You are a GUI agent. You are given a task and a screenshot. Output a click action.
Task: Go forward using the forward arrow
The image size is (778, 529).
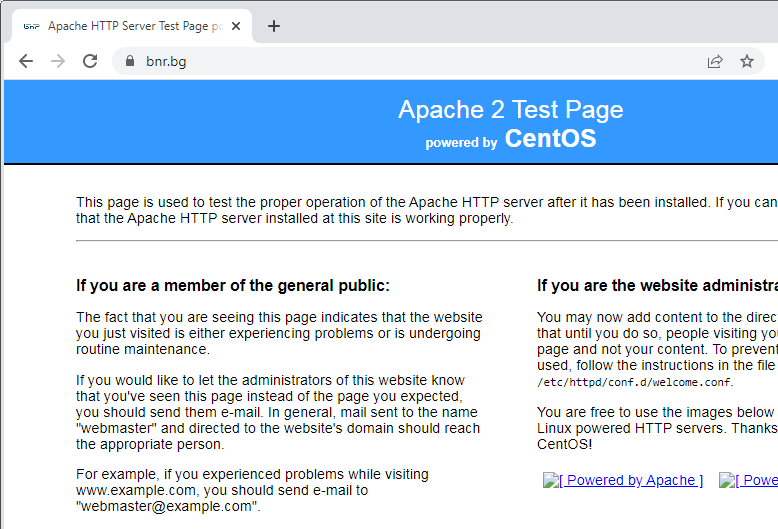point(58,61)
